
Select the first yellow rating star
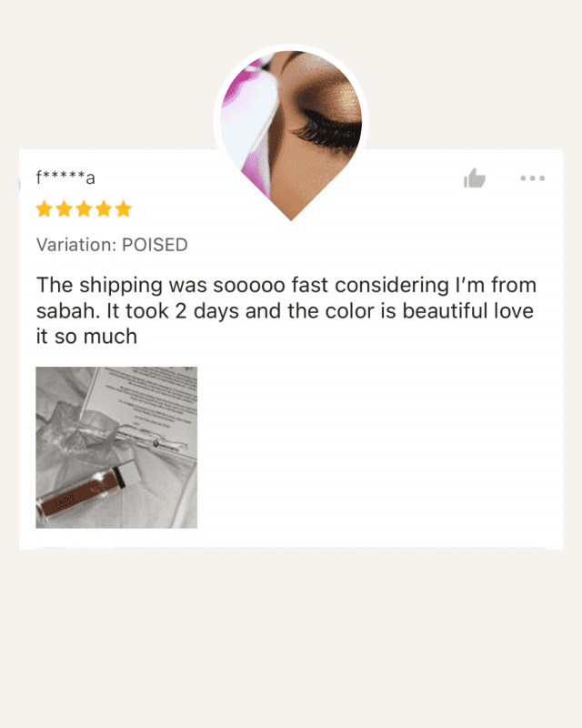coord(44,209)
